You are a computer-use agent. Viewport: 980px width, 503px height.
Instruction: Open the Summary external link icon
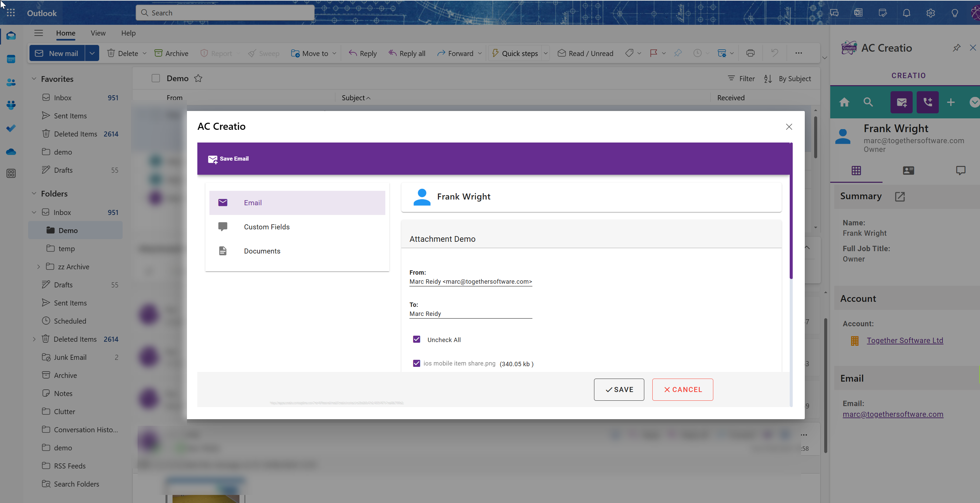point(900,197)
